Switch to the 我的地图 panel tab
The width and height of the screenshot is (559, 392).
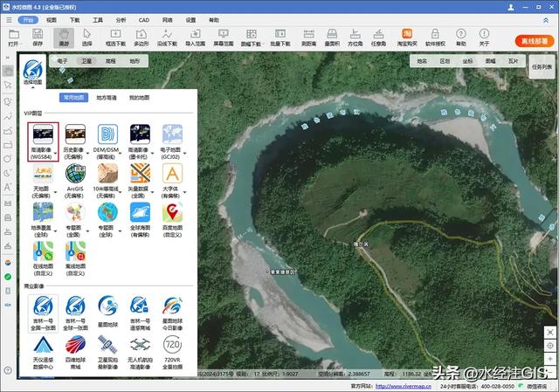click(x=139, y=98)
